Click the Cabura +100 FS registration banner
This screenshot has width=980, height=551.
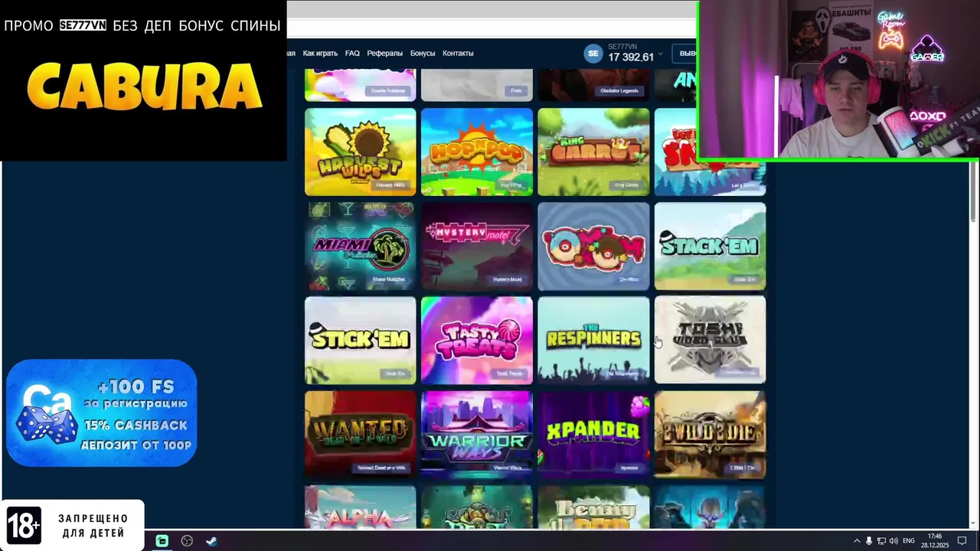tap(101, 413)
